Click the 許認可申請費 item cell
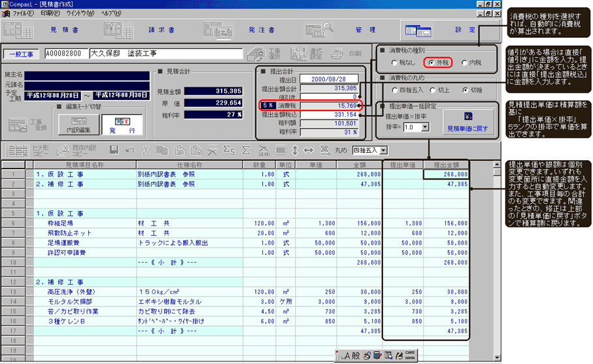Viewport: 593px width, 364px height. click(85, 252)
